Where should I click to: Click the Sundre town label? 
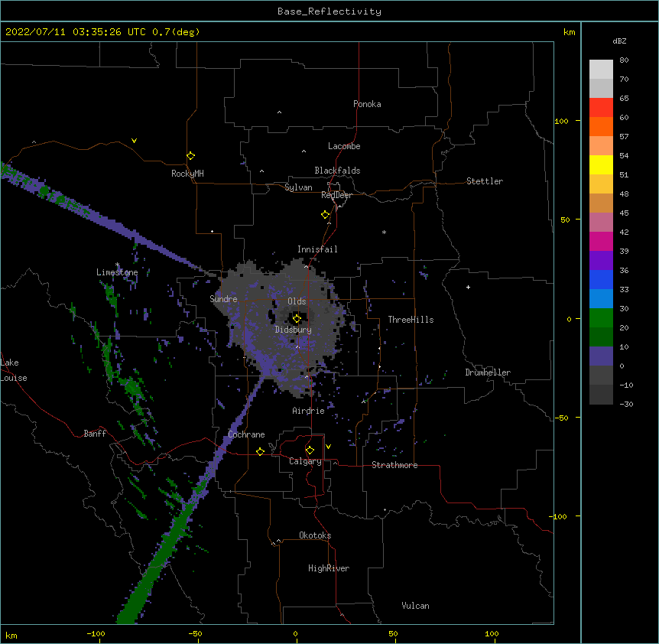pos(223,299)
